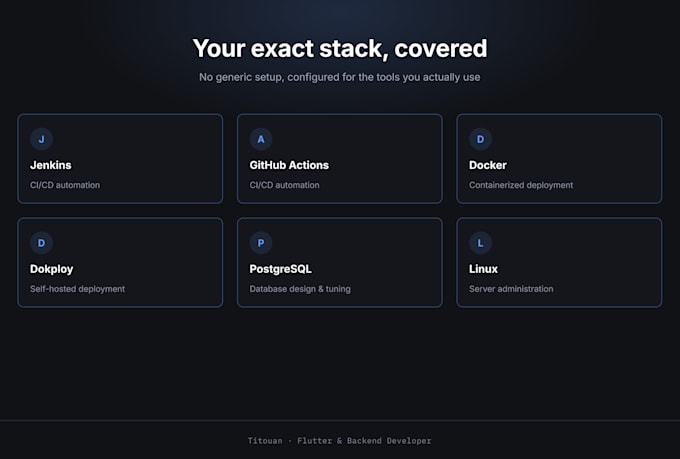Click the 'Server administration' description

[511, 289]
